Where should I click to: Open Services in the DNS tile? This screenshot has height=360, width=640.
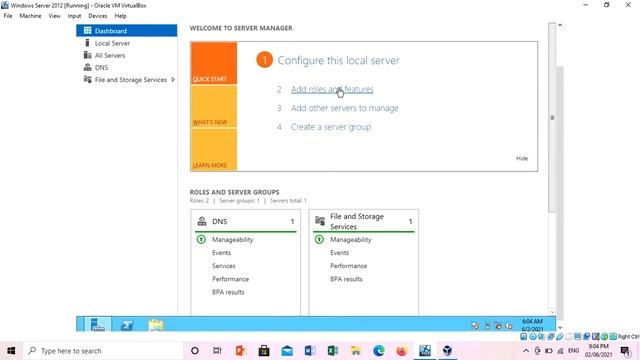tap(223, 266)
